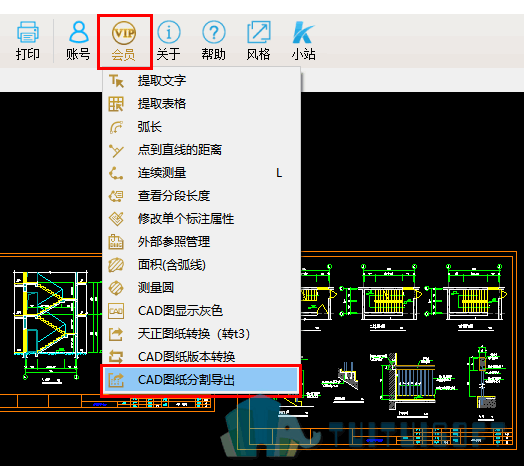Screen dimensions: 524x466
Task: Click the stair section drawing on canvas
Action: point(57,326)
